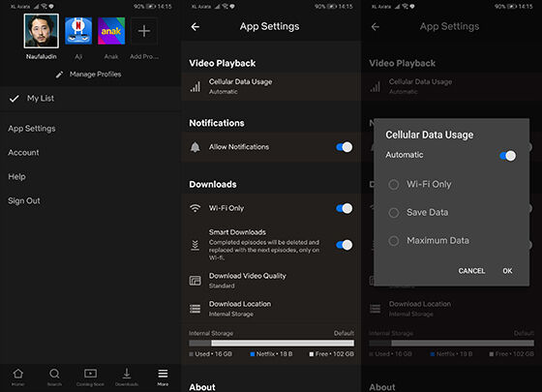Click the Smart Downloads description text
This screenshot has height=392, width=542.
[x=264, y=250]
